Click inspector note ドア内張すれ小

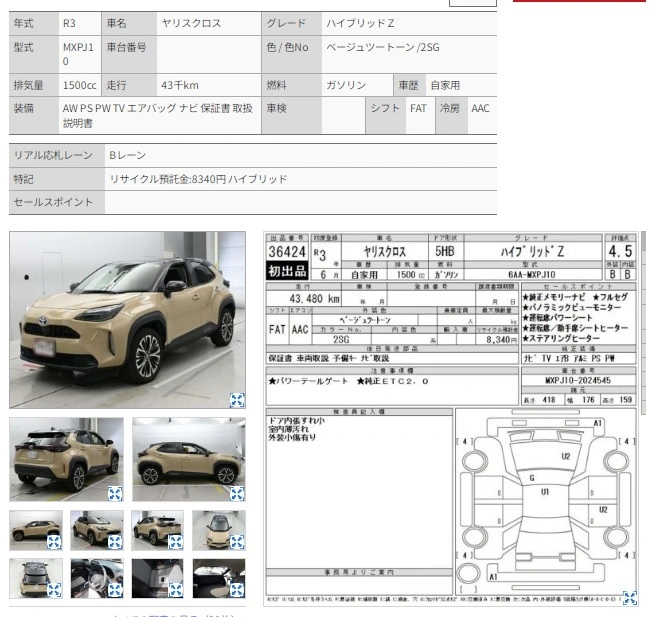[x=297, y=421]
